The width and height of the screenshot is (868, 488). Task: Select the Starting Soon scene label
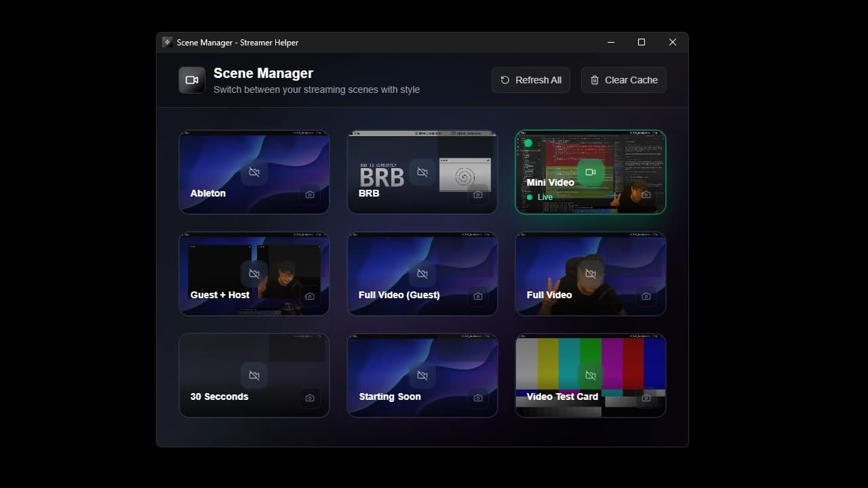(x=390, y=396)
